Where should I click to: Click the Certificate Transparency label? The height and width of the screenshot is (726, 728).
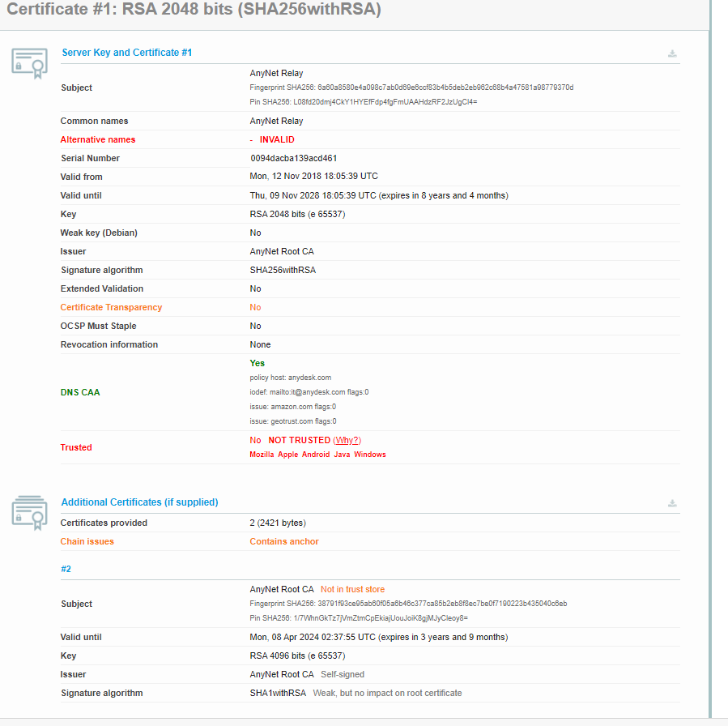point(111,307)
